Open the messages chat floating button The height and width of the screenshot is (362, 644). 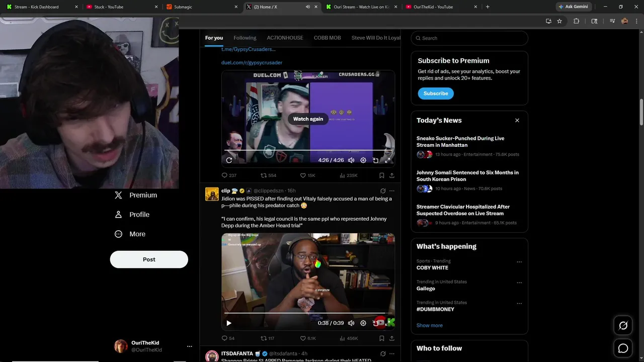coord(623,348)
